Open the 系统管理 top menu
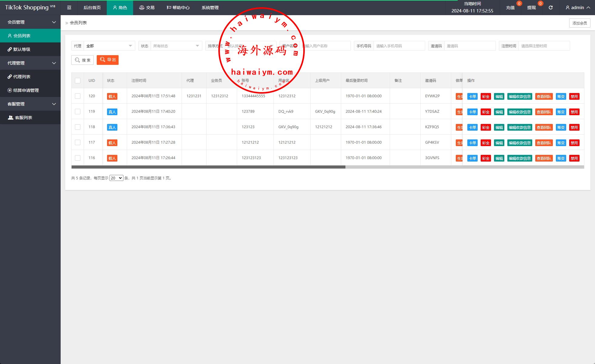This screenshot has height=364, width=595. click(x=210, y=8)
